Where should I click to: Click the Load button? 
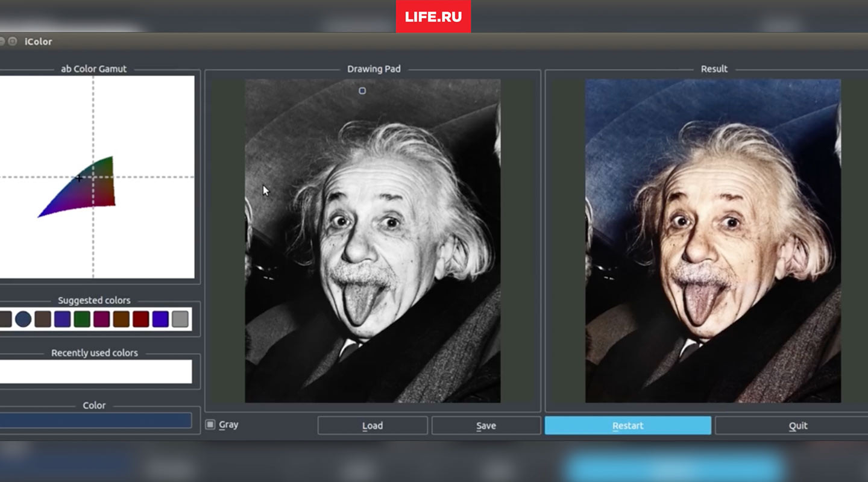point(373,425)
